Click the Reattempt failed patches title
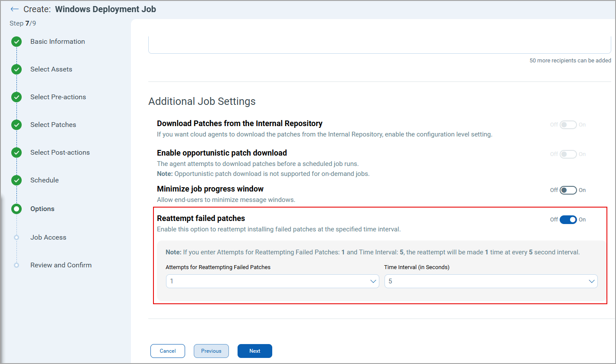Screen dimensions: 616x364 pos(201,218)
